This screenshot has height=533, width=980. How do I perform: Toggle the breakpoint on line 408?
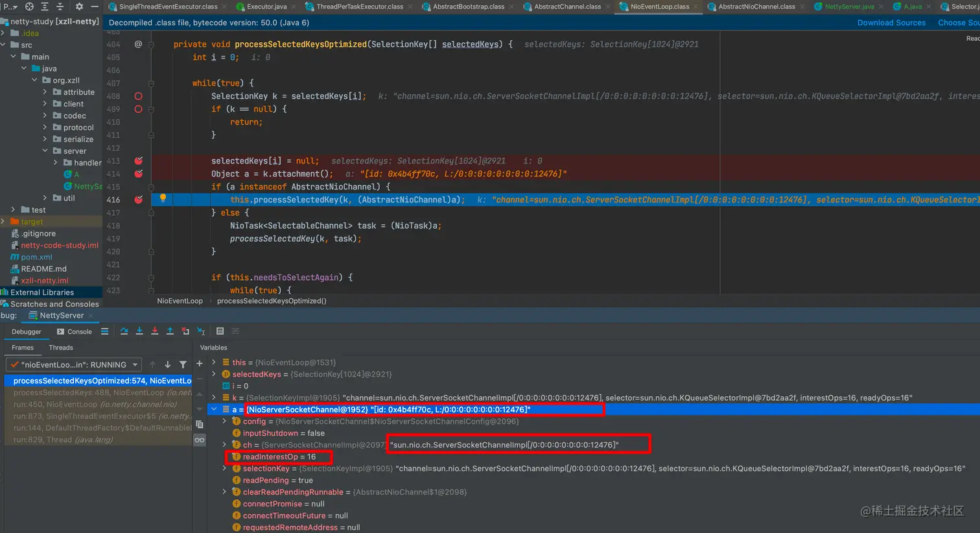[138, 96]
